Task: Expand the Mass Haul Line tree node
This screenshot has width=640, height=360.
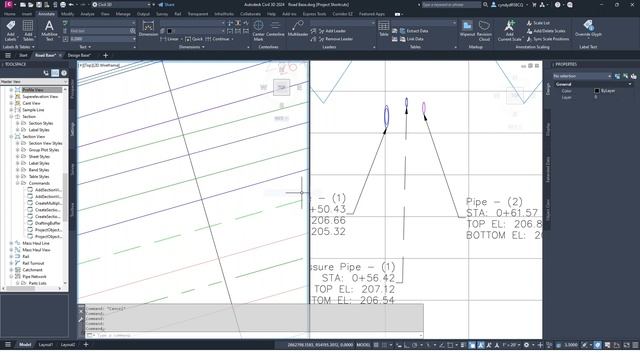Action: (11, 243)
